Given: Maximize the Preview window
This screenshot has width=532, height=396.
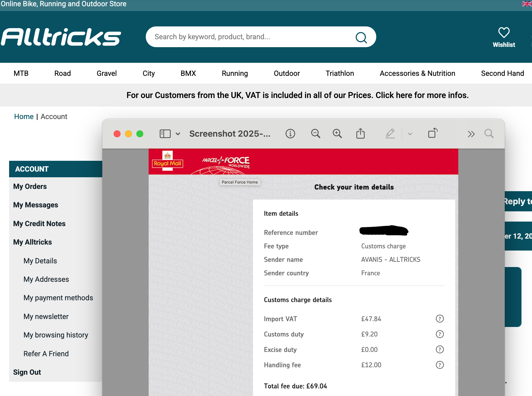Looking at the screenshot, I should [x=140, y=134].
